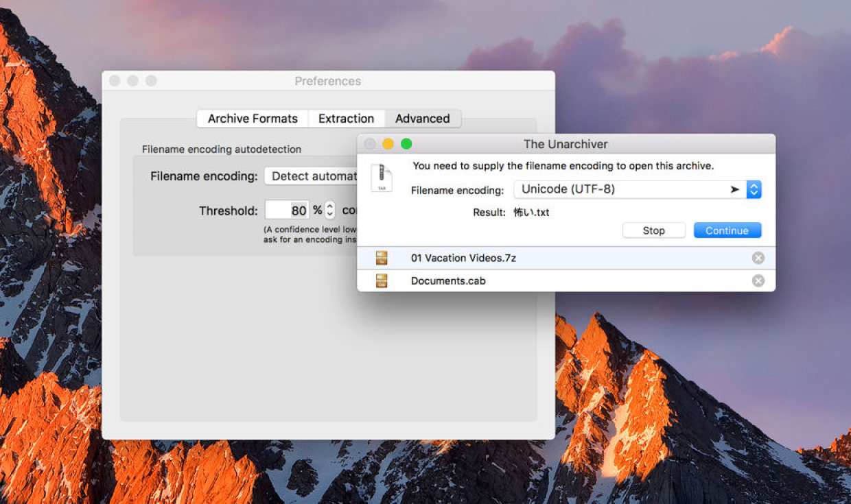
Task: Click the Documents.cab archive icon
Action: point(382,280)
